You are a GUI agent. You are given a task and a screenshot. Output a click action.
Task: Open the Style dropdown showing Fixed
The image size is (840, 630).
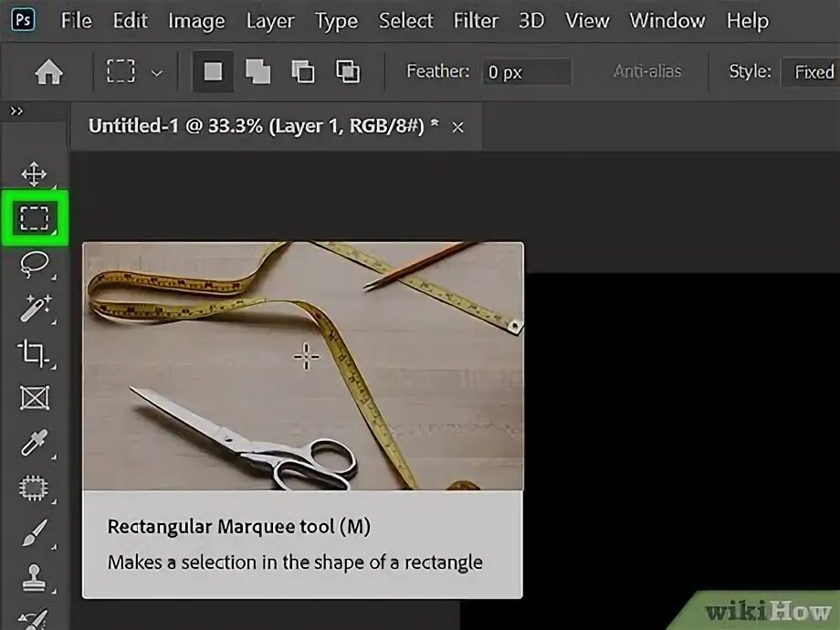click(x=810, y=72)
